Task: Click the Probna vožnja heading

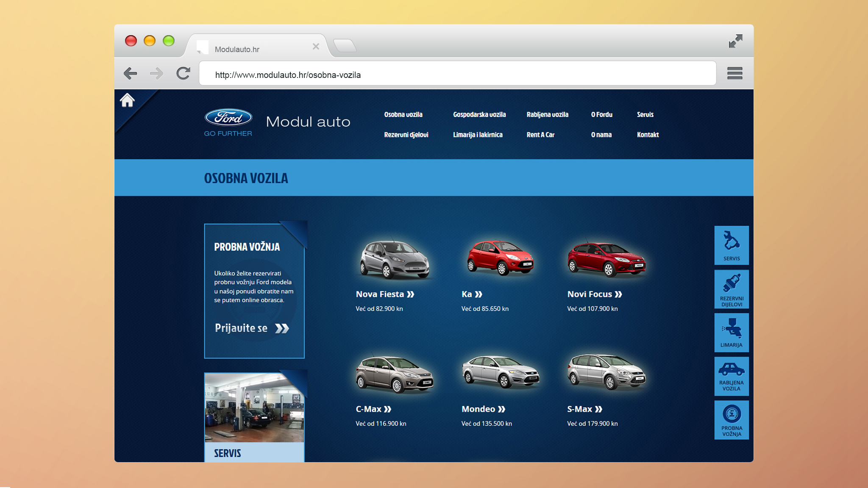Action: (x=247, y=247)
